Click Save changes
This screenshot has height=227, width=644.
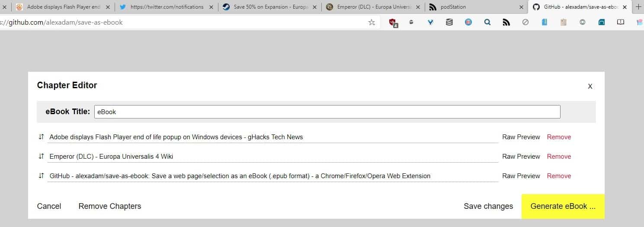click(x=488, y=206)
